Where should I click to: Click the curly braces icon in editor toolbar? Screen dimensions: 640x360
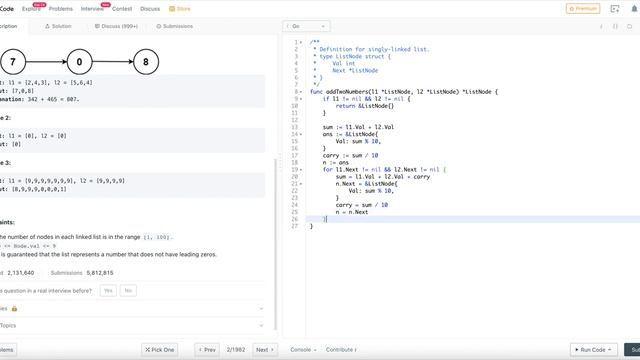point(615,27)
